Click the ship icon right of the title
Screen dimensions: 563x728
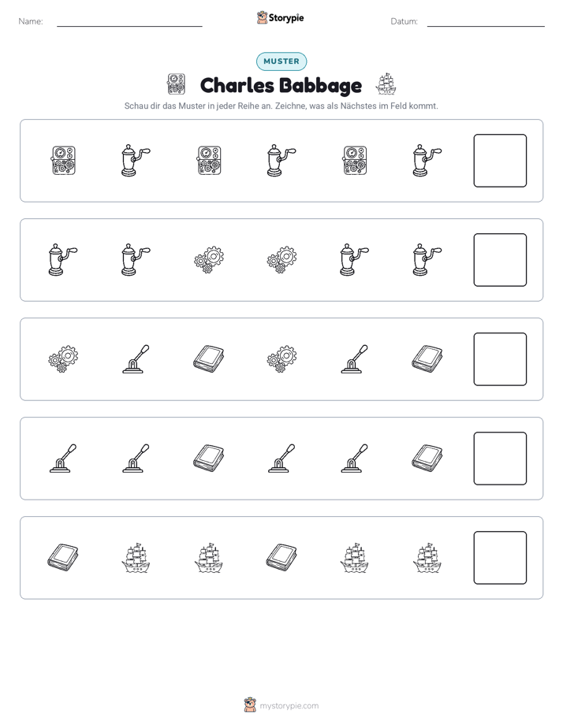pyautogui.click(x=386, y=84)
